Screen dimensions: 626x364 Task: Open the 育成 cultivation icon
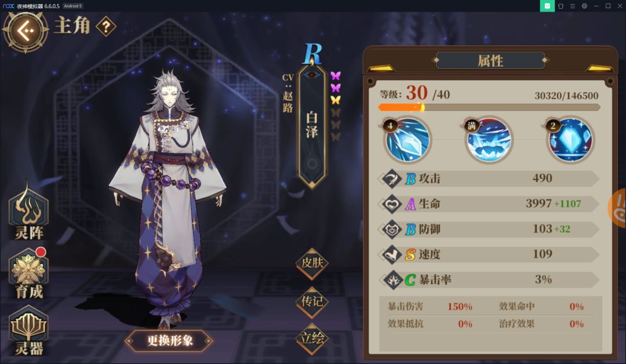[29, 274]
